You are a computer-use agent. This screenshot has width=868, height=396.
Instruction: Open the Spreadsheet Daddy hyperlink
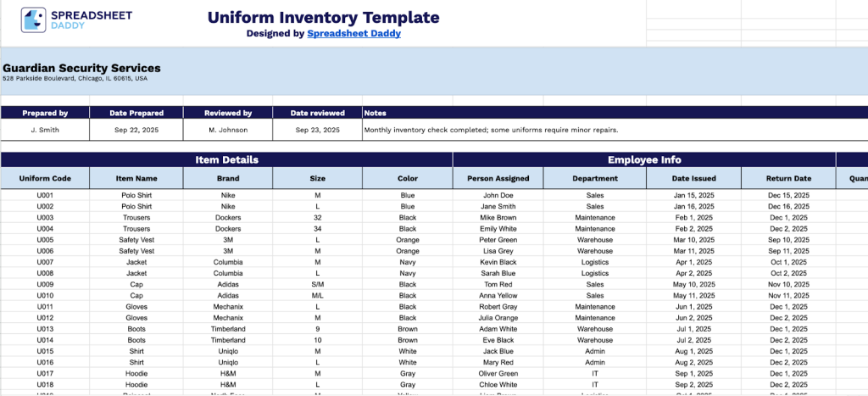tap(353, 34)
